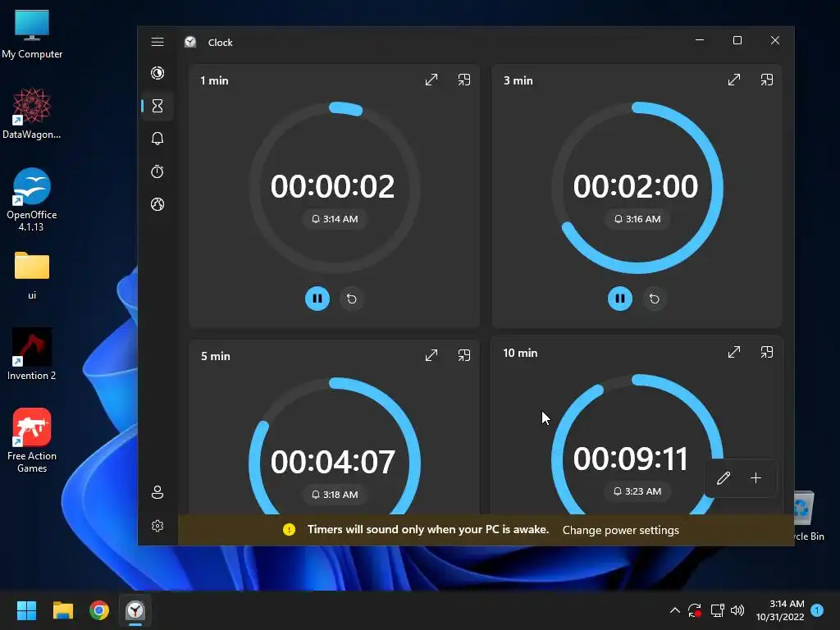Screen dimensions: 840x630
Task: Select the Timer hourglass sidebar tab
Action: (x=157, y=106)
